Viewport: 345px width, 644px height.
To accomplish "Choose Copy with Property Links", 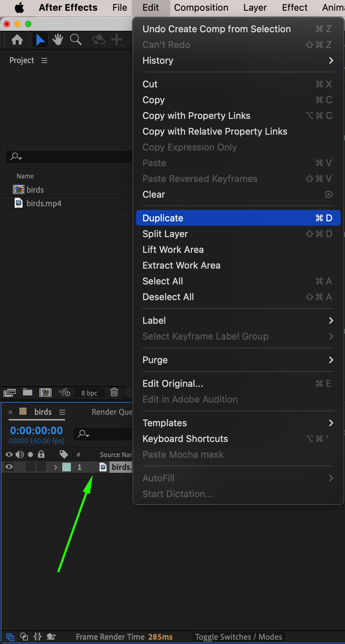I will pos(238,116).
